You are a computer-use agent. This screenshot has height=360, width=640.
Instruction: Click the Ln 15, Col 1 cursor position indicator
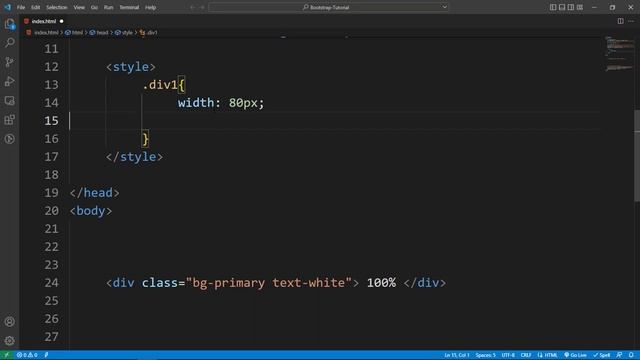[457, 355]
